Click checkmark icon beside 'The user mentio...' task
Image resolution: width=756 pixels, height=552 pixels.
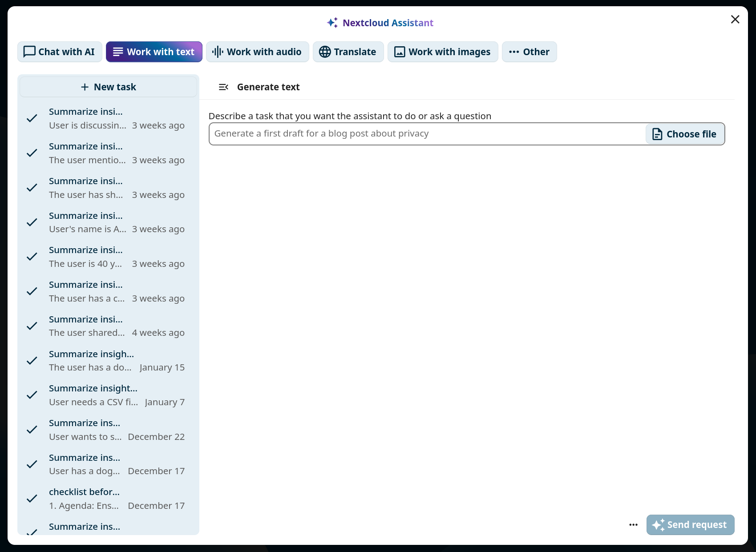point(32,153)
